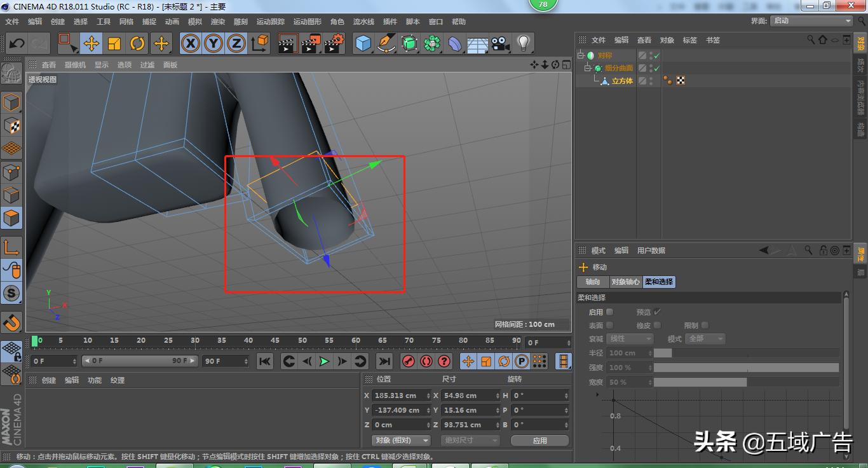Switch to the 对象轴心 tab
Image resolution: width=868 pixels, height=468 pixels.
click(625, 282)
